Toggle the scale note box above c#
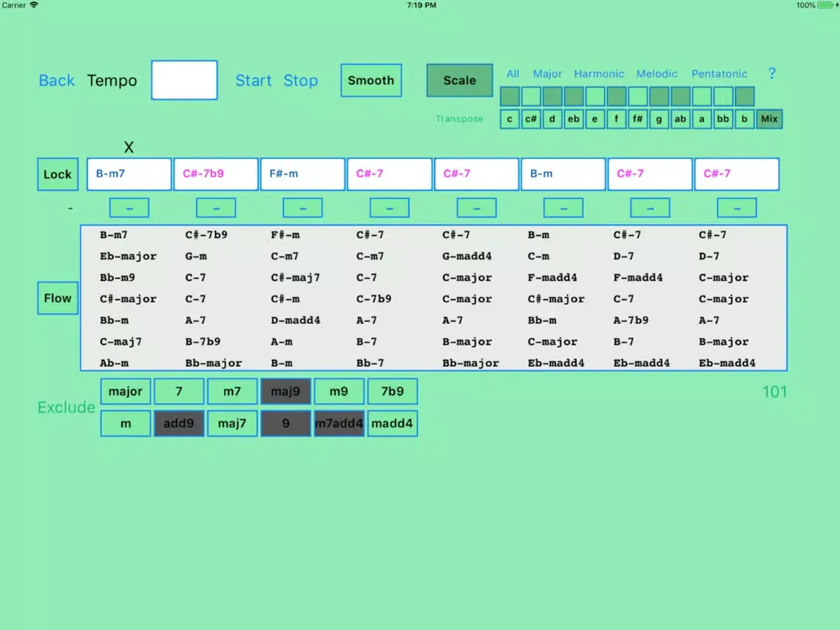Viewport: 840px width, 630px height. coord(531,96)
